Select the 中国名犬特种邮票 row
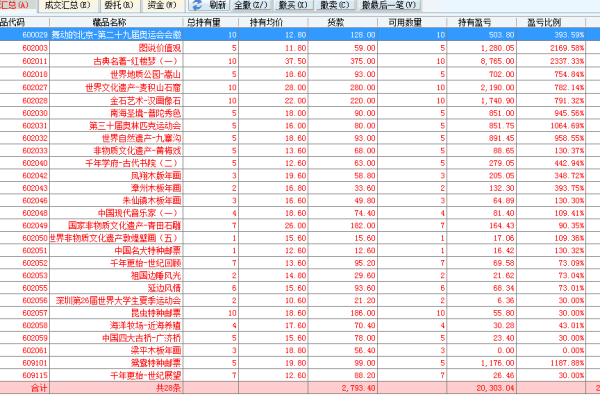The height and width of the screenshot is (401, 600). point(300,251)
